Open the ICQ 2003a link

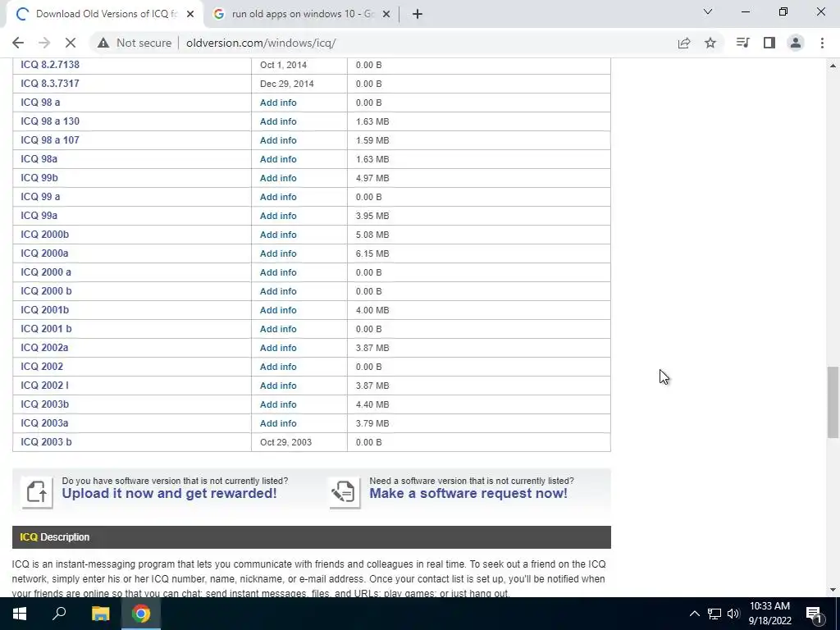click(x=44, y=423)
